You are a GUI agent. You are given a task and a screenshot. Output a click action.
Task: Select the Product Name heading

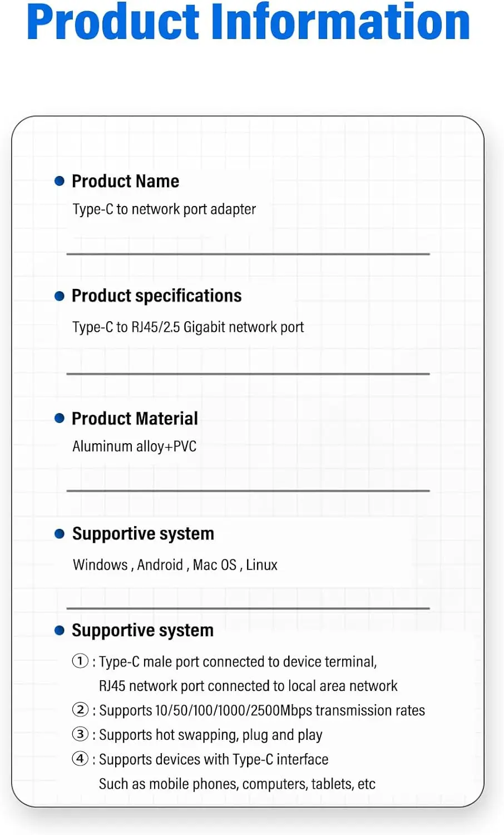click(x=126, y=181)
